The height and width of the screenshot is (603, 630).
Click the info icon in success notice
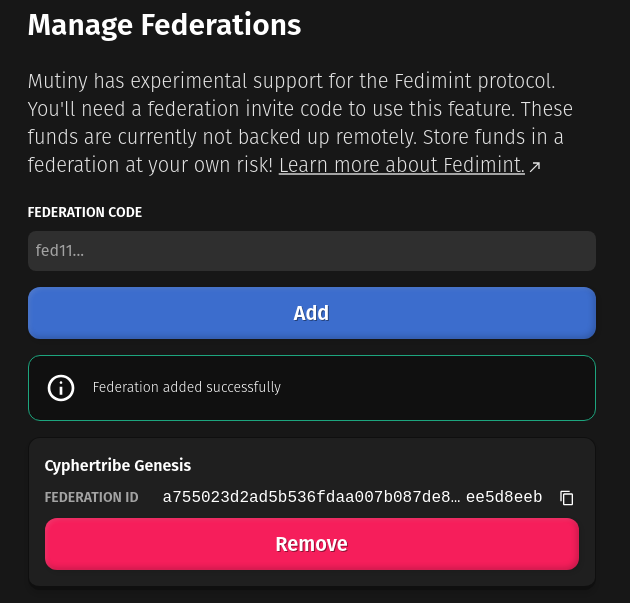click(62, 387)
